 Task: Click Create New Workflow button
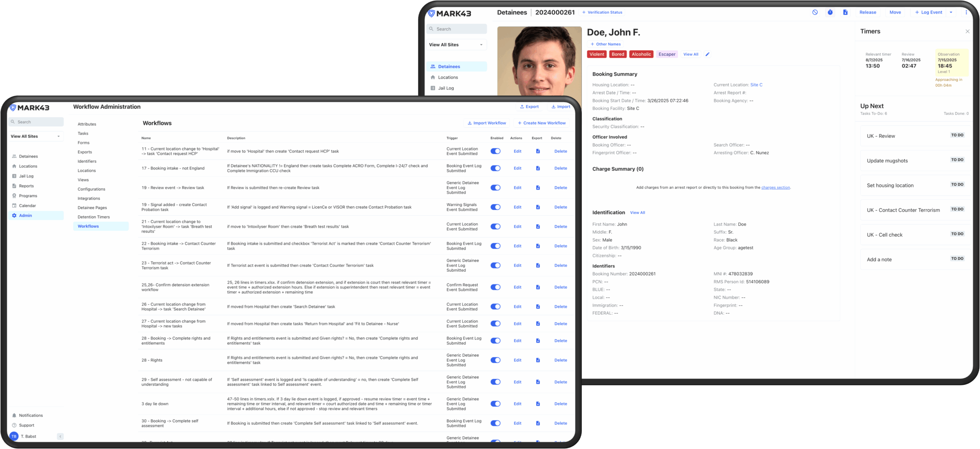click(x=541, y=123)
